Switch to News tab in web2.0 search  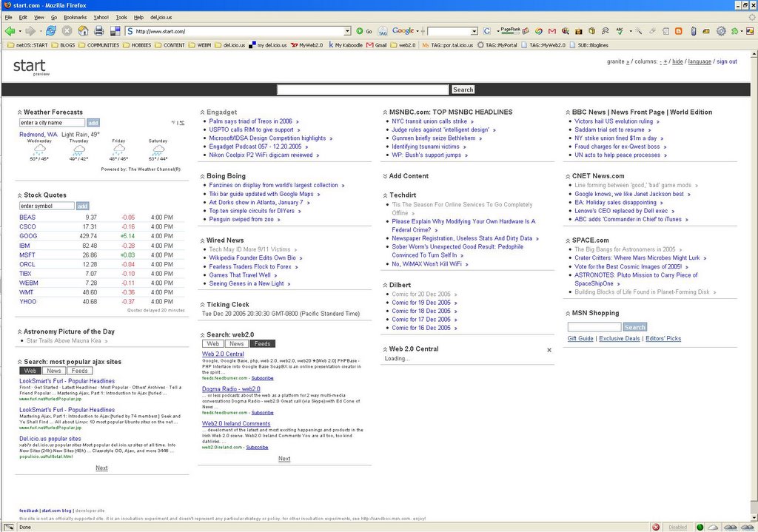(x=236, y=343)
